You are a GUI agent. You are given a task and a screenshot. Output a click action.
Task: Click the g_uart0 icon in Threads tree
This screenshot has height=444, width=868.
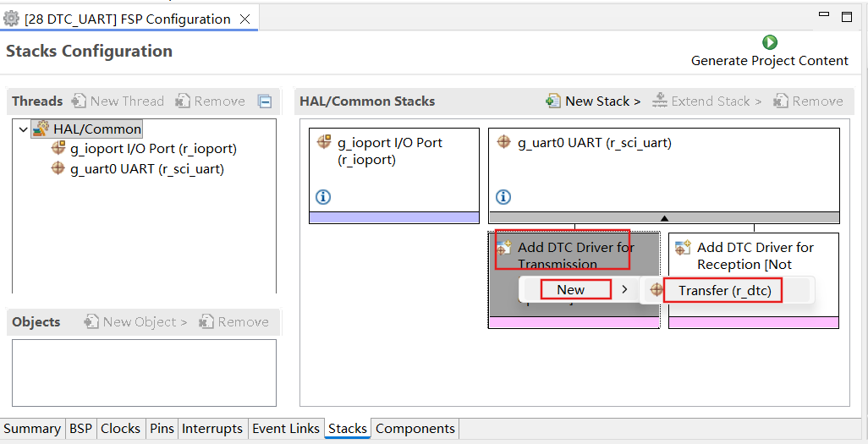click(x=58, y=167)
